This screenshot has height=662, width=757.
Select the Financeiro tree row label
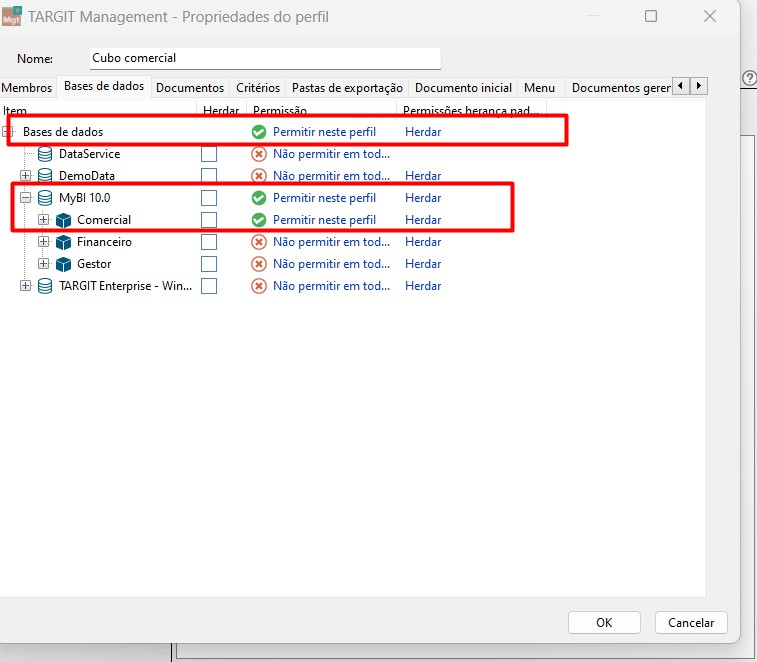tap(104, 242)
